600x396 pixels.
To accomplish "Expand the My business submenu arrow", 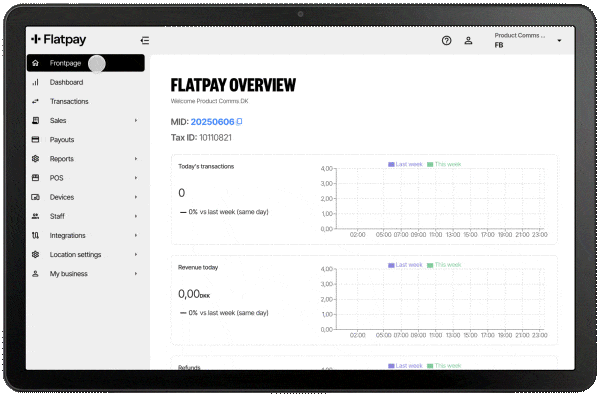I will 136,274.
